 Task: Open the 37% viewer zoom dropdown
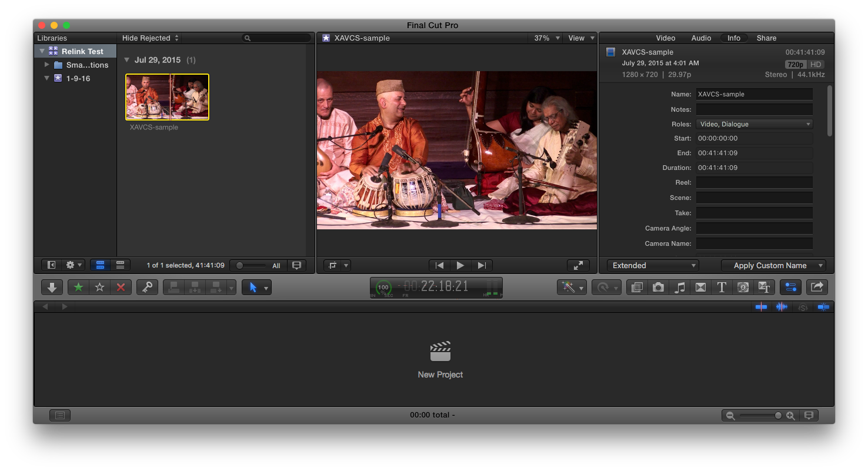[x=546, y=38]
